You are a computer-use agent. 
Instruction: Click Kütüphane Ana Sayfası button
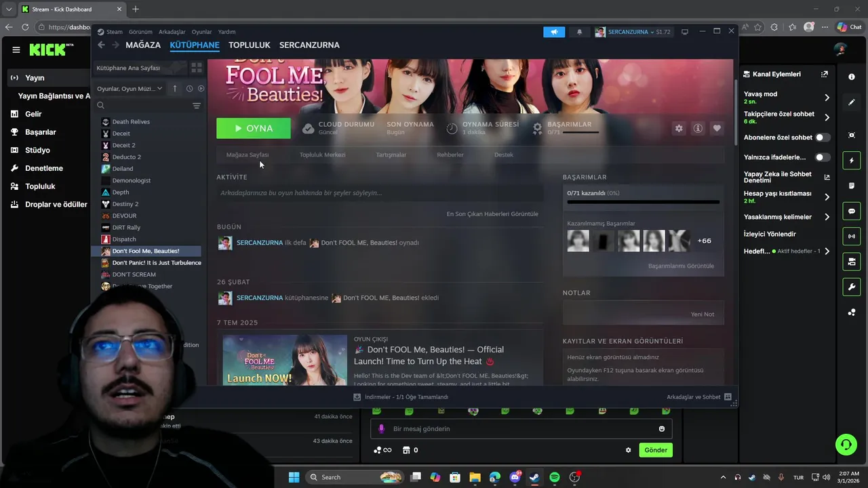coord(139,68)
